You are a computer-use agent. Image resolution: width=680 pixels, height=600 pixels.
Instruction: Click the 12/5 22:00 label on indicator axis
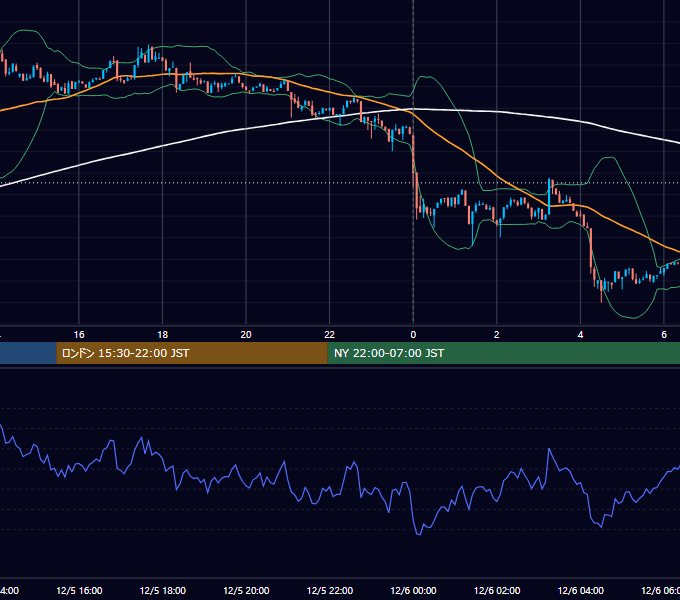pyautogui.click(x=330, y=590)
